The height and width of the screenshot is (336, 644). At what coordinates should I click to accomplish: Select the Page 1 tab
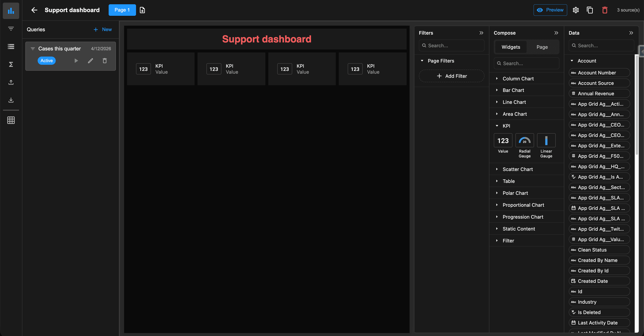pos(122,10)
